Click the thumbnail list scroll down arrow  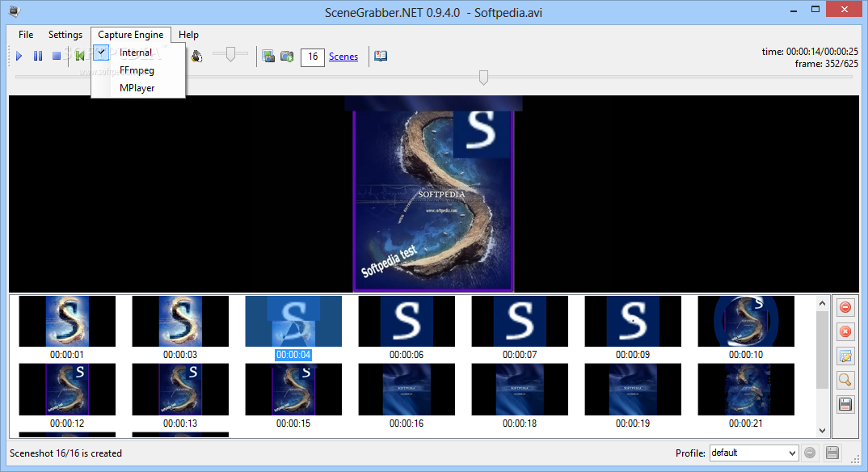pyautogui.click(x=822, y=431)
